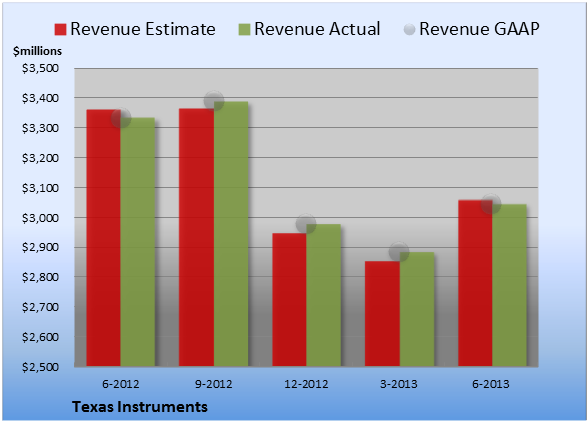Select the red estimate bar for 3-2013
This screenshot has width=588, height=422.
click(x=382, y=314)
